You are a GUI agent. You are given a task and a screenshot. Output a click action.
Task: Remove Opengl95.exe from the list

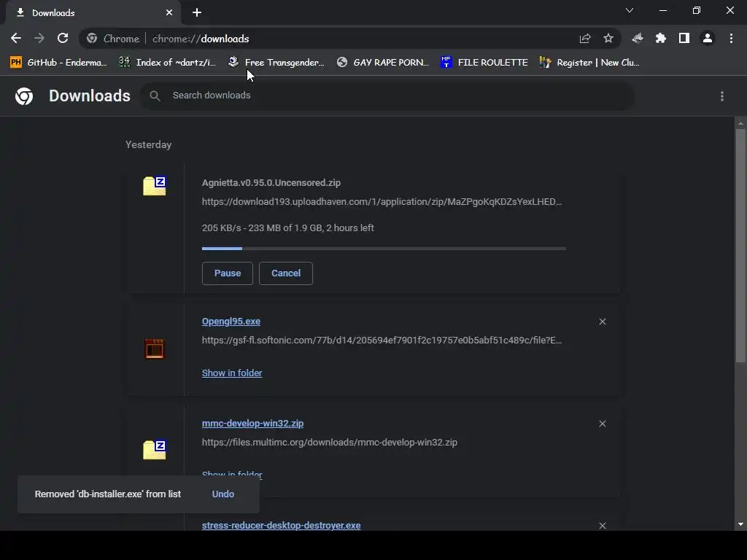603,322
